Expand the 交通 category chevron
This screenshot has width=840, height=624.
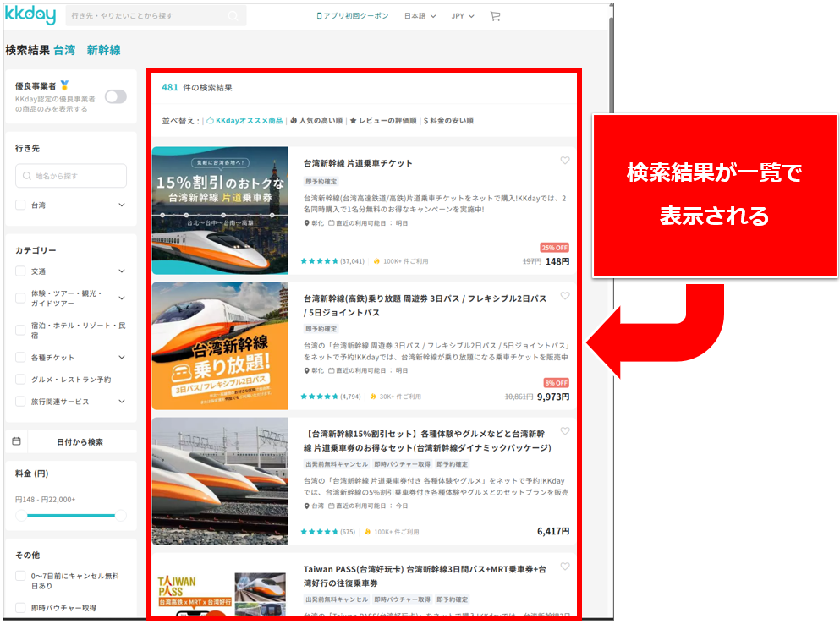pyautogui.click(x=122, y=271)
